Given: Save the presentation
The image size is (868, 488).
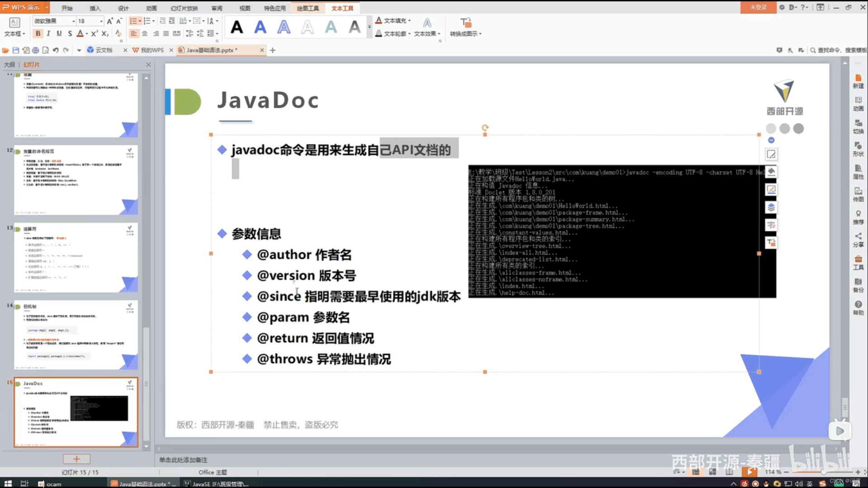Looking at the screenshot, I should [16, 50].
